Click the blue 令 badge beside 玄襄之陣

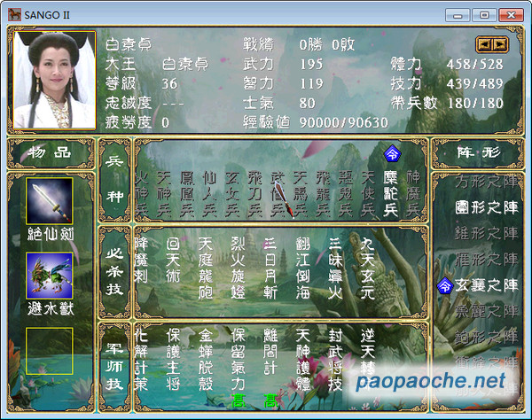click(x=445, y=285)
